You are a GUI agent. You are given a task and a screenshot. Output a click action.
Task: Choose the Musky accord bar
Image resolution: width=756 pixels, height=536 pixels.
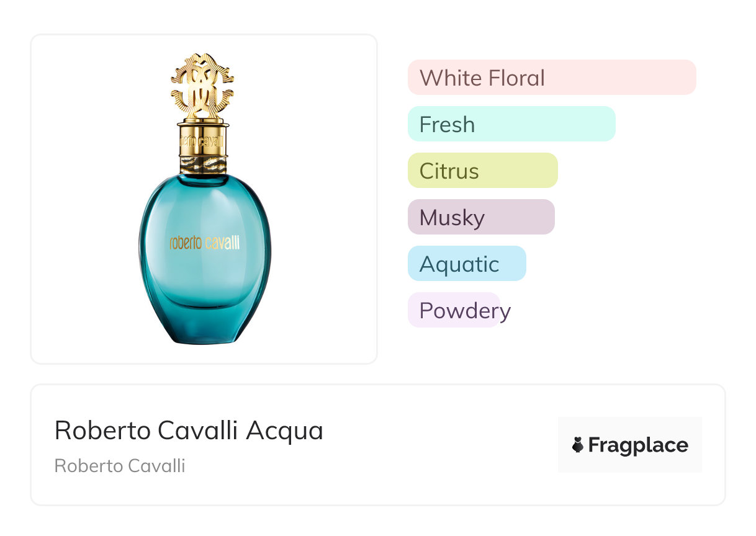[x=480, y=217]
